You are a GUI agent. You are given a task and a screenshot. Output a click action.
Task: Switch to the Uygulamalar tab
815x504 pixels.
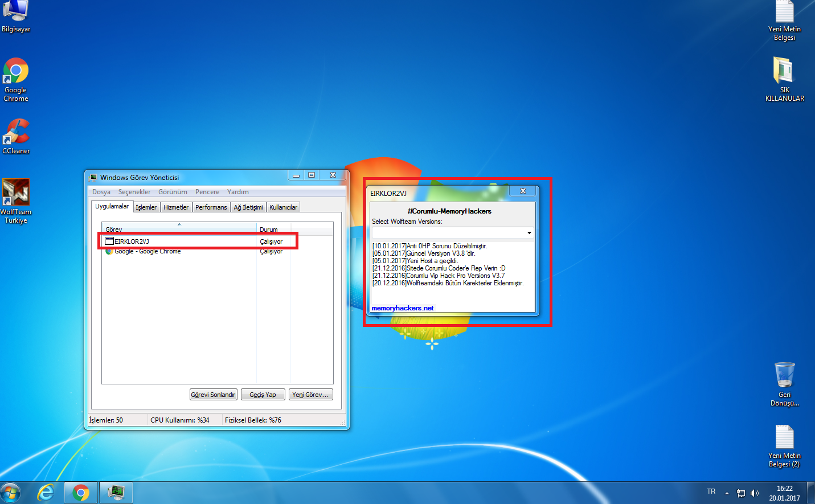[x=112, y=206]
